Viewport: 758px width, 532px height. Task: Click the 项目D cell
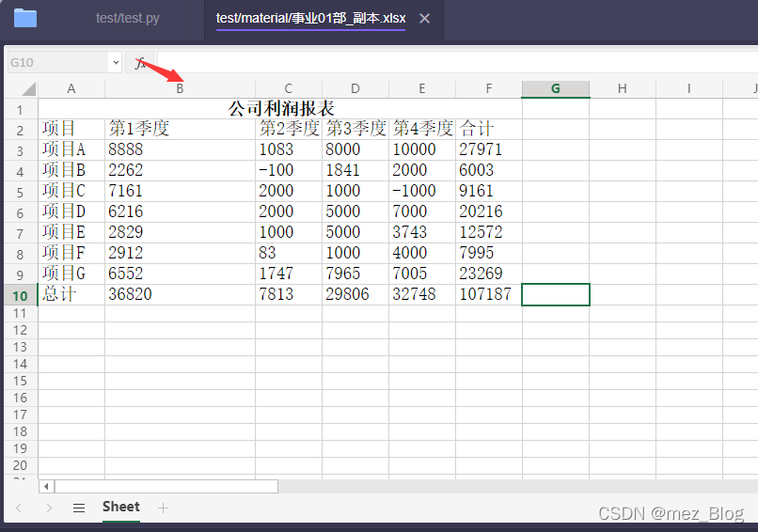click(71, 212)
